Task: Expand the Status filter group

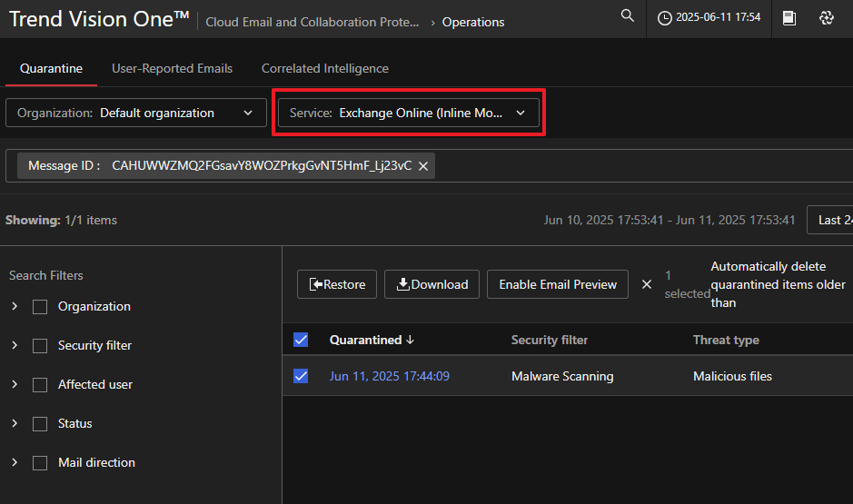Action: click(15, 423)
